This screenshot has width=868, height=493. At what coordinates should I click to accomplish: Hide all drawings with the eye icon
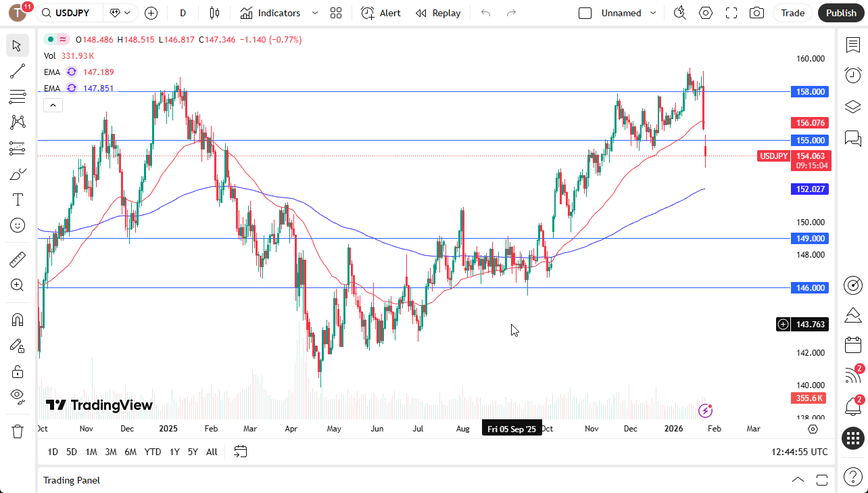18,396
